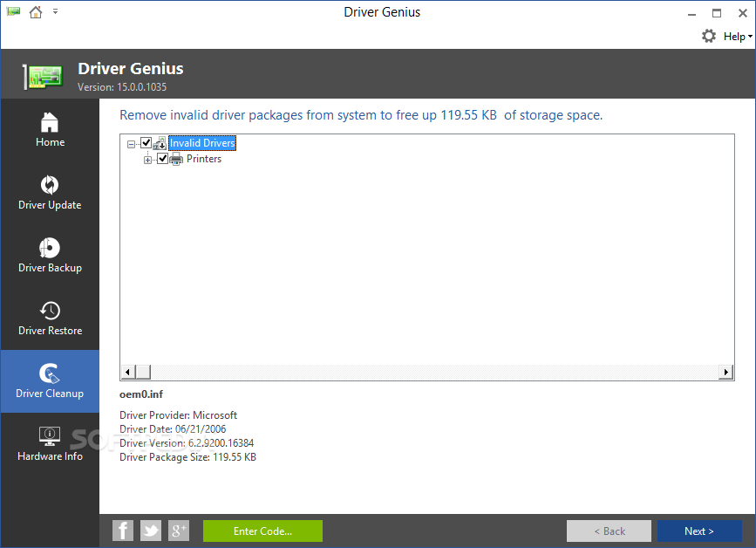
Task: Click the horizontal scrollbar thumb
Action: tap(143, 372)
